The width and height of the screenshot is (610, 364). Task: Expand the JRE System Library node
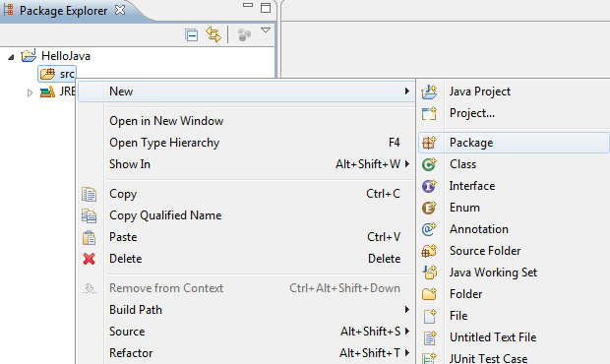coord(30,92)
